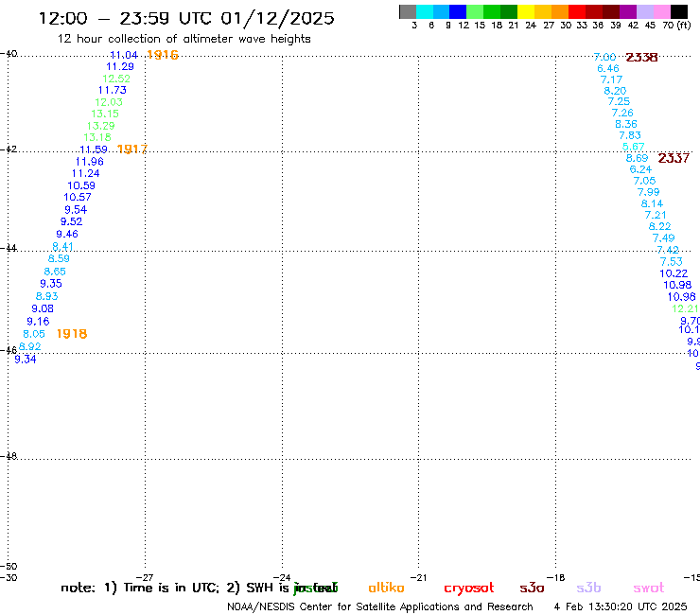
Task: Click the 's3a' satellite legend label
Action: coord(532,588)
